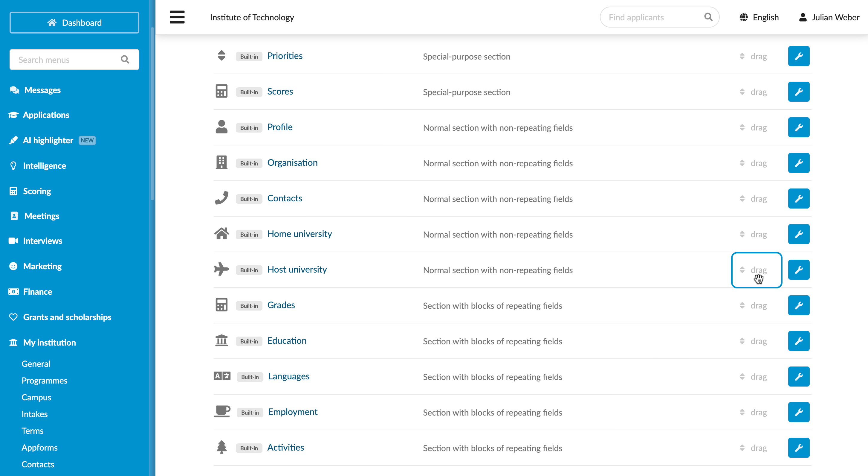Click the drag handle for Grades row
Viewport: 868px width, 476px height.
[754, 306]
